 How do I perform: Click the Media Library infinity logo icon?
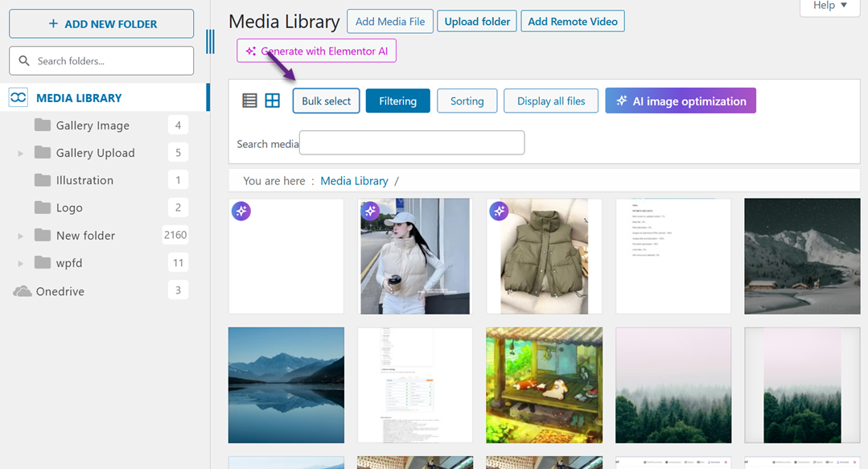(x=19, y=97)
